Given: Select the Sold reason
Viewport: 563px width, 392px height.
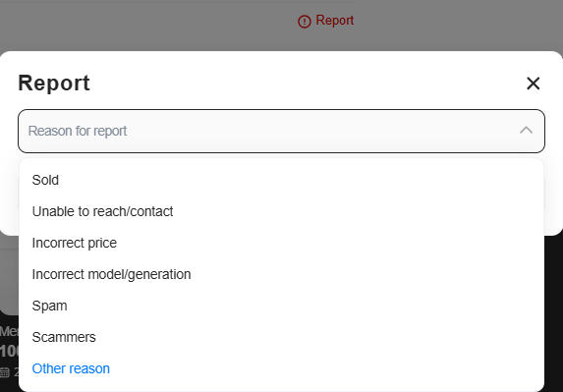Looking at the screenshot, I should click(281, 180).
